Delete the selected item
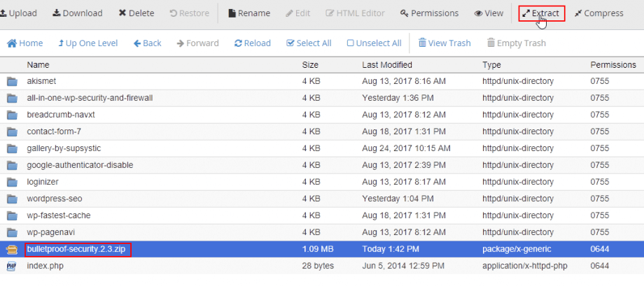This screenshot has height=286, width=644. (x=136, y=13)
